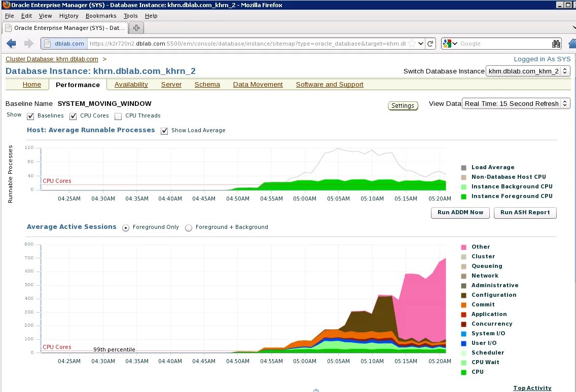Click the browser forward arrow

point(29,44)
